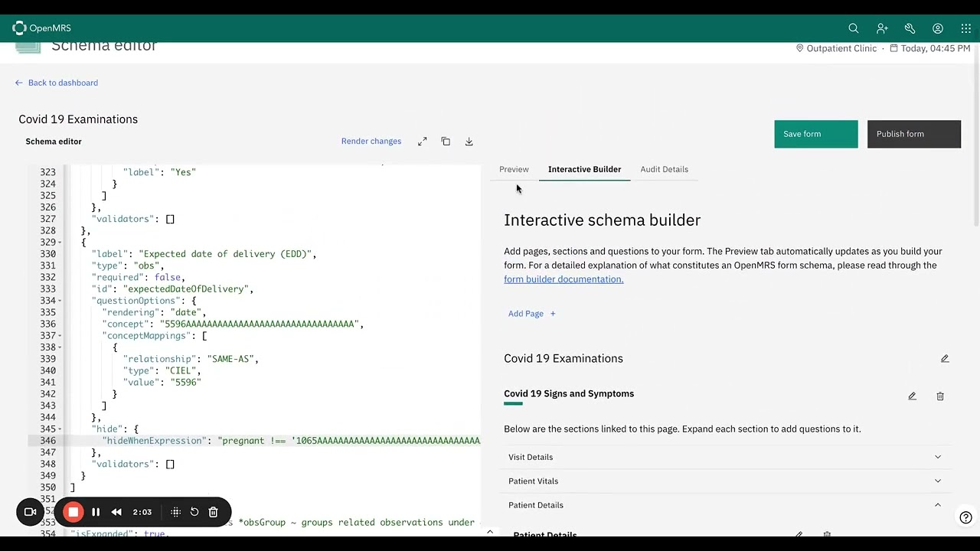Switch to the Audit Details tab
980x551 pixels.
point(664,169)
